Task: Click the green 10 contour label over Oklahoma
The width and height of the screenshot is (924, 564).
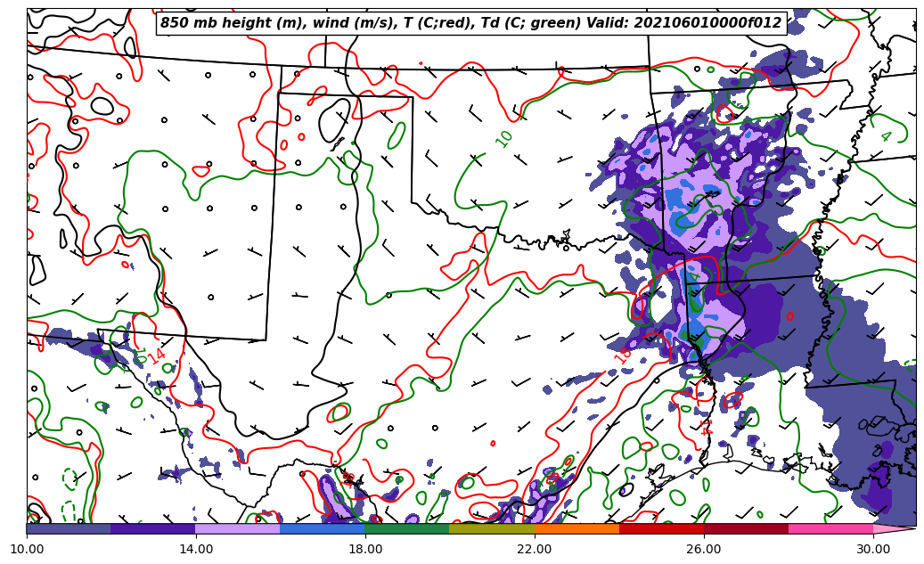Action: coord(503,138)
